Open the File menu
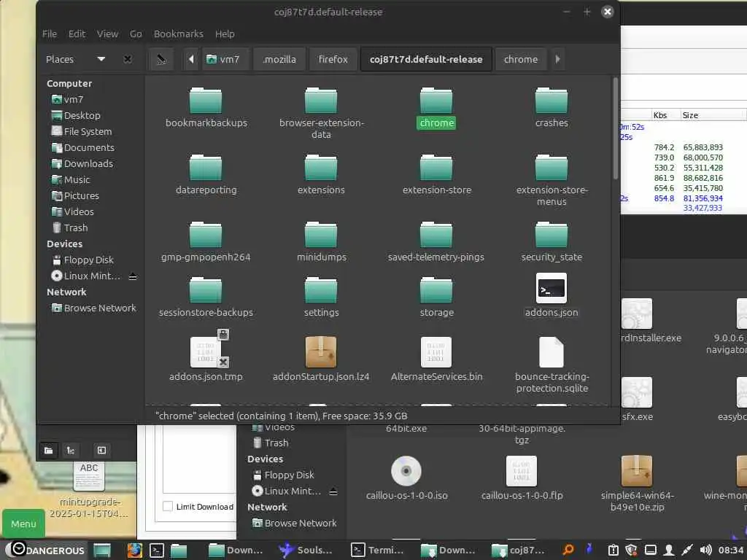The image size is (747, 560). pyautogui.click(x=50, y=34)
